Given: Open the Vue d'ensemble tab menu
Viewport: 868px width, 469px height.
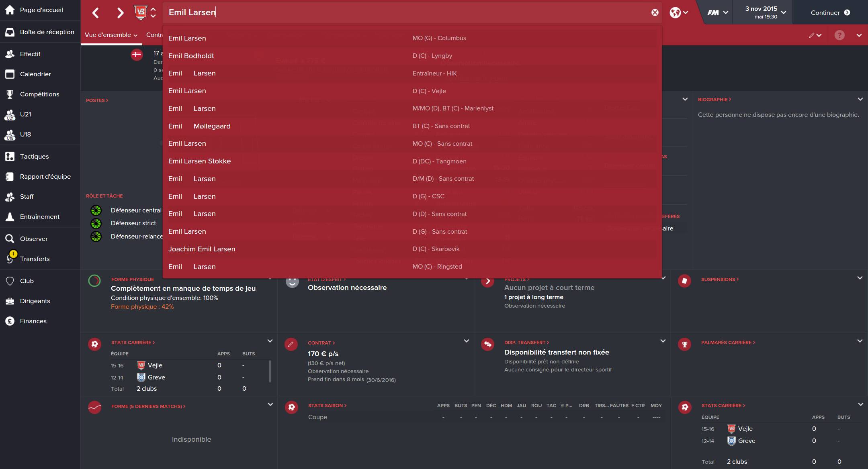Looking at the screenshot, I should [111, 35].
